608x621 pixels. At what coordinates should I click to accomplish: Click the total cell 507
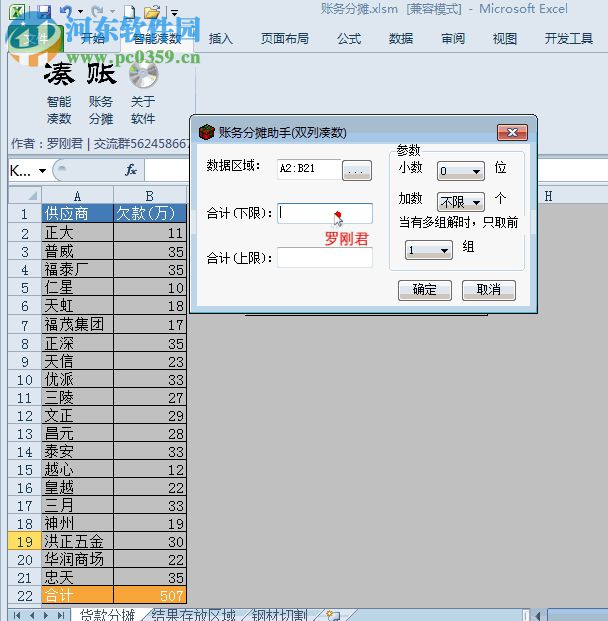coord(150,595)
